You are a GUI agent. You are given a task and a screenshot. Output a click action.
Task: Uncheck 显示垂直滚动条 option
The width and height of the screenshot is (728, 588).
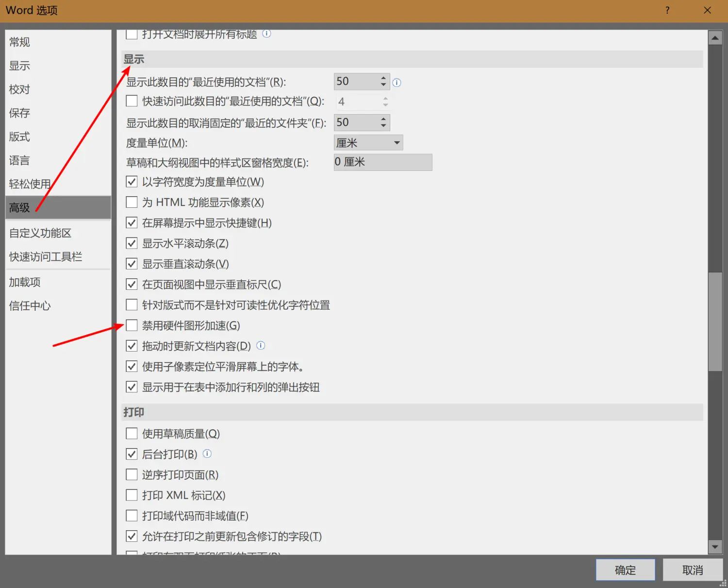click(132, 264)
